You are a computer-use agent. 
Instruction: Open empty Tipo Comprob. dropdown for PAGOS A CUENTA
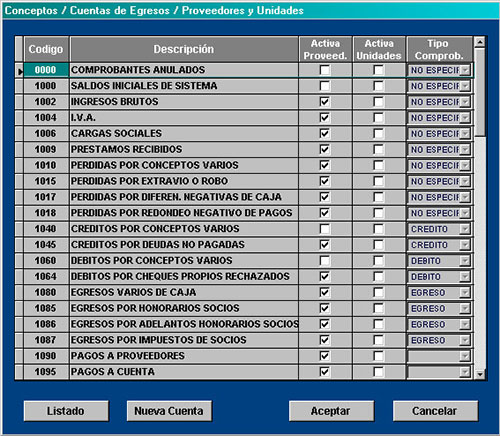[x=465, y=372]
